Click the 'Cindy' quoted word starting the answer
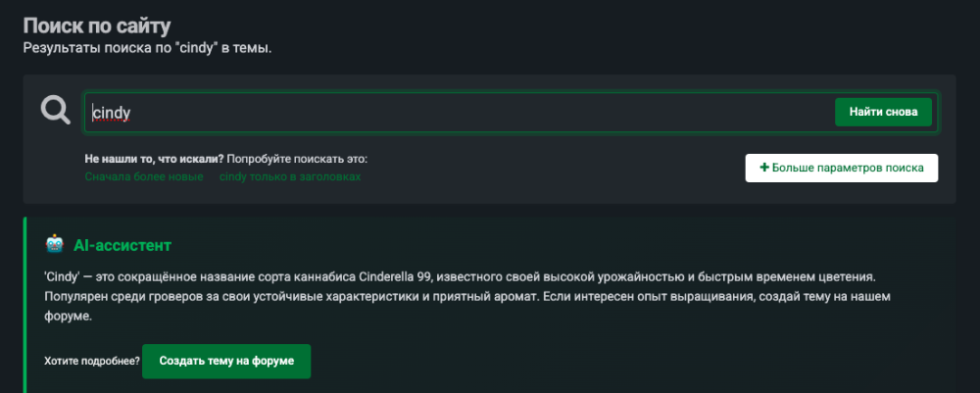 point(60,275)
